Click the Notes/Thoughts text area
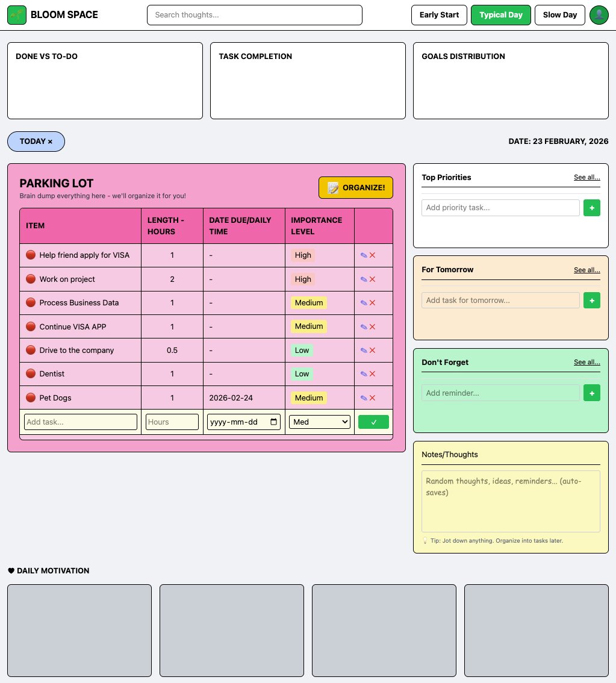 511,501
